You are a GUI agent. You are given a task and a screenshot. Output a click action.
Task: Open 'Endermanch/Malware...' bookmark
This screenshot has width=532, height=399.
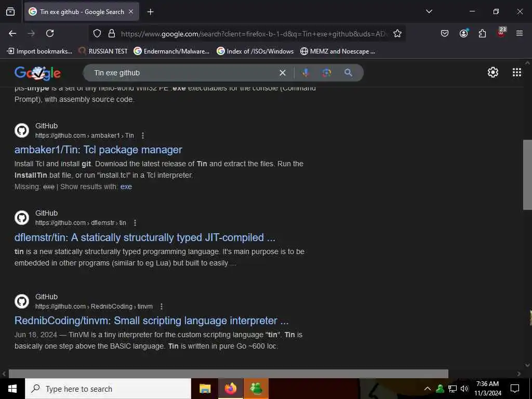[171, 51]
